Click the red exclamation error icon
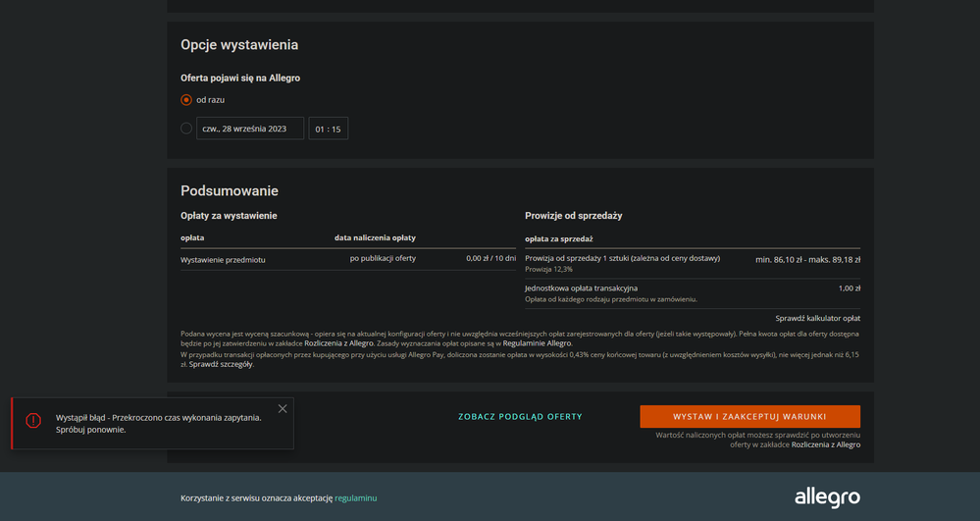980x521 pixels. pyautogui.click(x=33, y=420)
